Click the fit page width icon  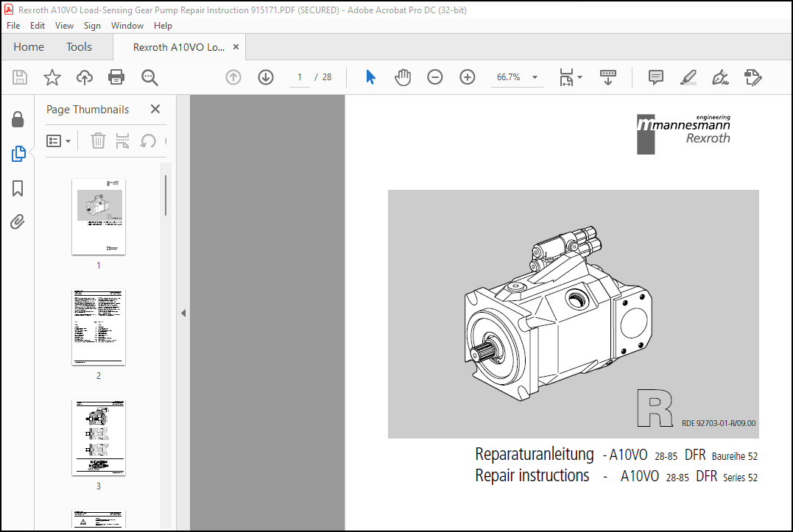(x=566, y=77)
